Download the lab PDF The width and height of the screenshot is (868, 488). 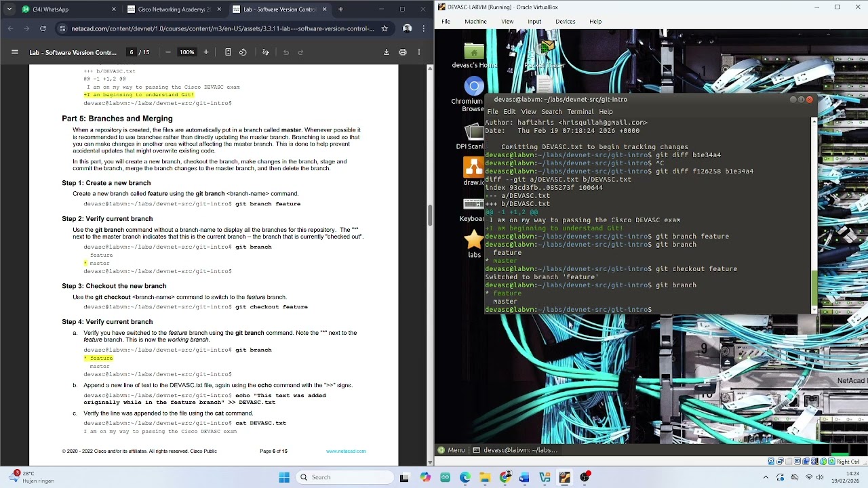coord(387,52)
